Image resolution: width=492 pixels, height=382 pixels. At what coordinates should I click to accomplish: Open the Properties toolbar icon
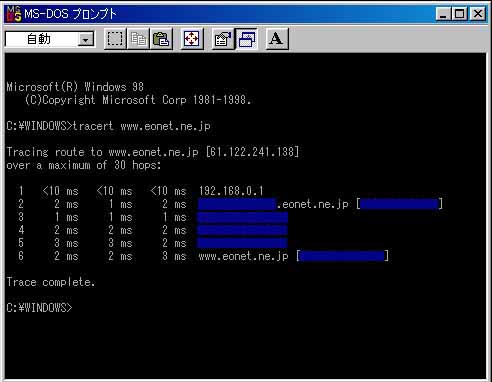pyautogui.click(x=223, y=39)
